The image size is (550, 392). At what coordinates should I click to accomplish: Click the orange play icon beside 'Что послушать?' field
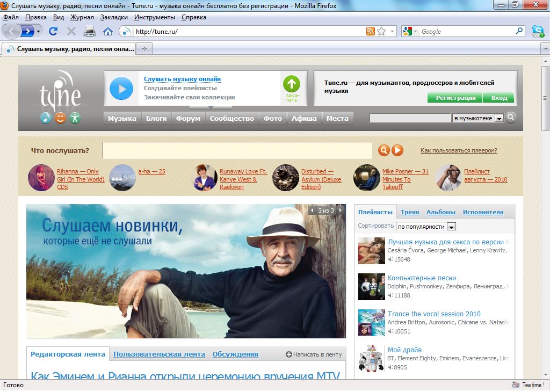pyautogui.click(x=397, y=150)
